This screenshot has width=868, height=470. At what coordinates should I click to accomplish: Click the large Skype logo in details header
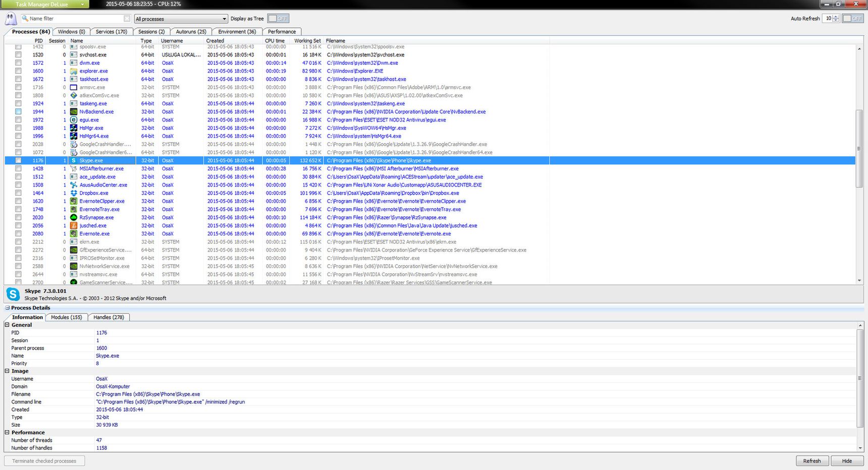(13, 294)
